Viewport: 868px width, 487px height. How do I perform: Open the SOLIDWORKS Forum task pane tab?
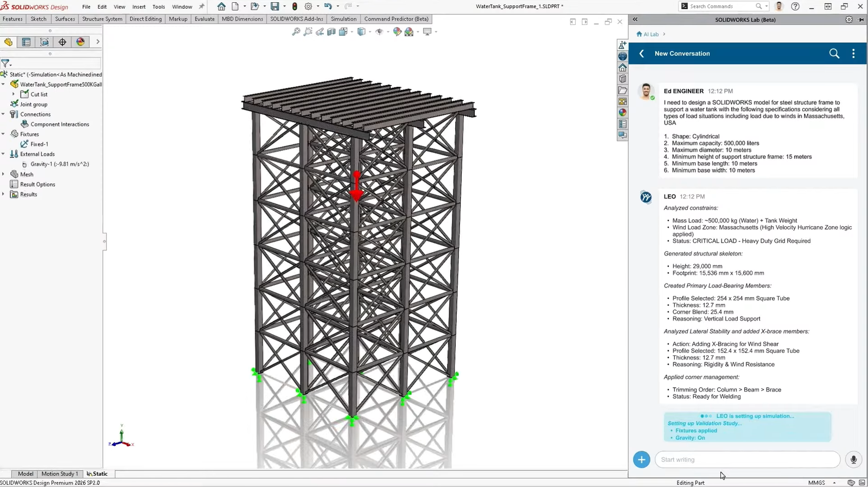click(x=623, y=135)
